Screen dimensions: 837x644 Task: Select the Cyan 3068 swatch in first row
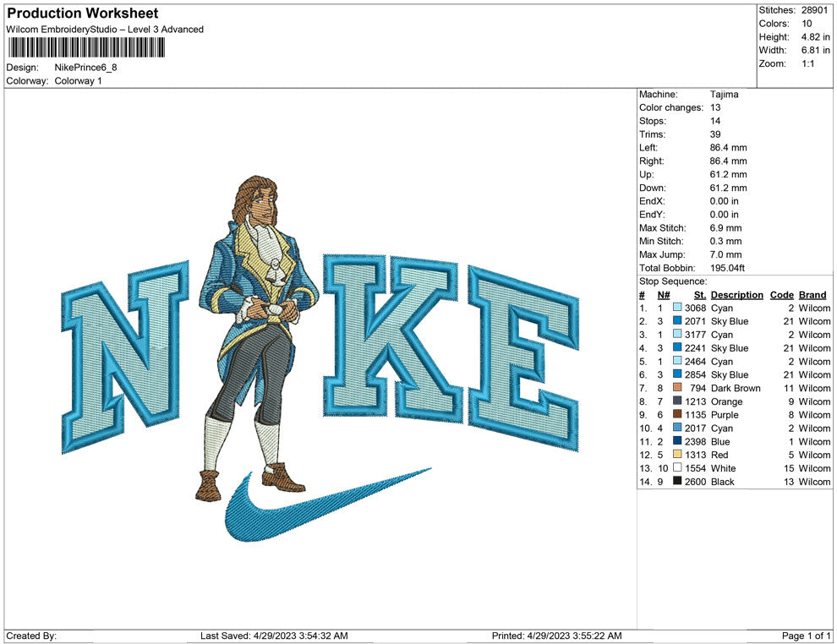tap(677, 308)
